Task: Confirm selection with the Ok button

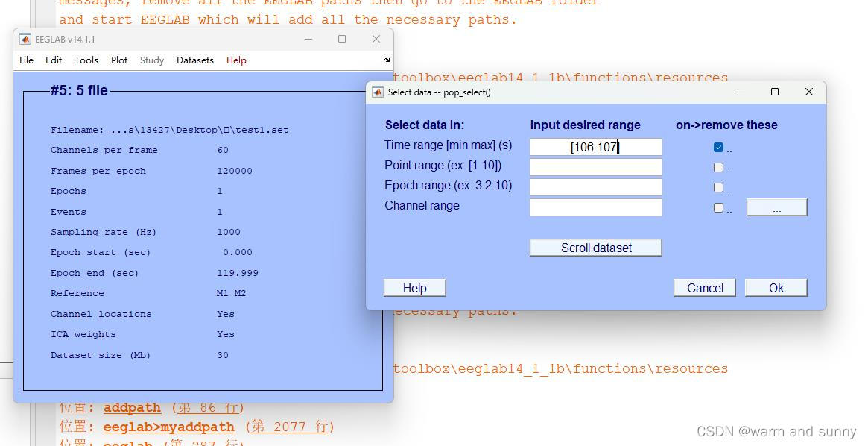Action: point(776,288)
